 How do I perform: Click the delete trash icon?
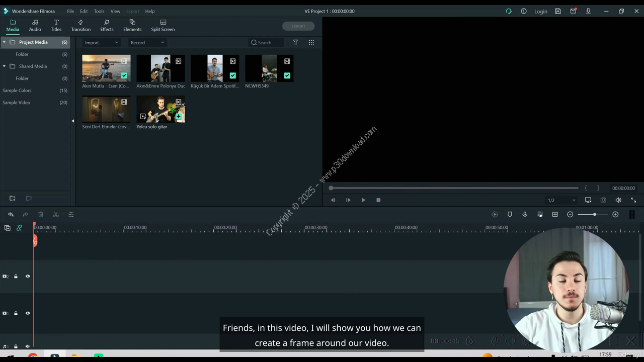pyautogui.click(x=41, y=215)
